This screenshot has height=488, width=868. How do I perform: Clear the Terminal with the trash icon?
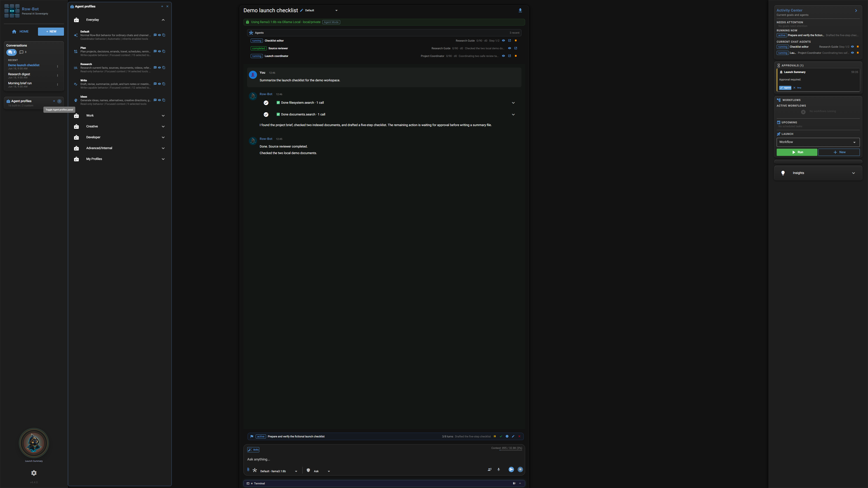click(x=514, y=483)
